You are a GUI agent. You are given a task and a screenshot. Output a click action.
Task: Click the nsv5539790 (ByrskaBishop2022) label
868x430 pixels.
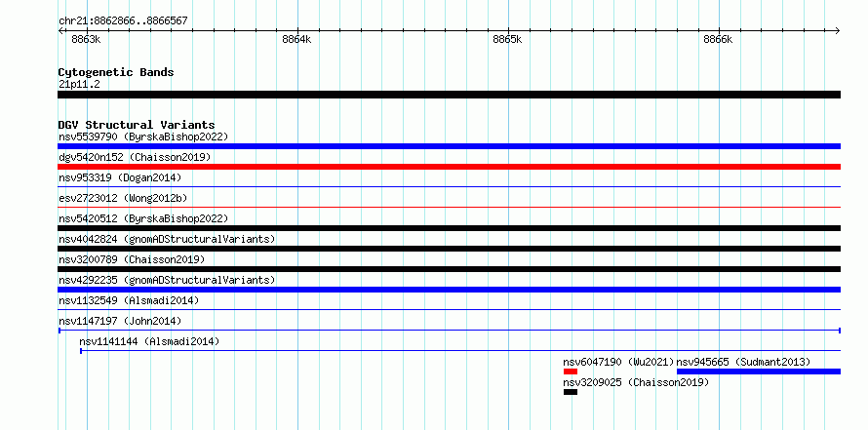[143, 137]
